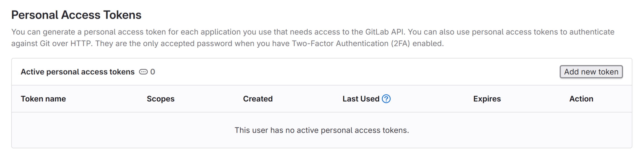Click the Token name column header
The width and height of the screenshot is (644, 165).
click(43, 99)
